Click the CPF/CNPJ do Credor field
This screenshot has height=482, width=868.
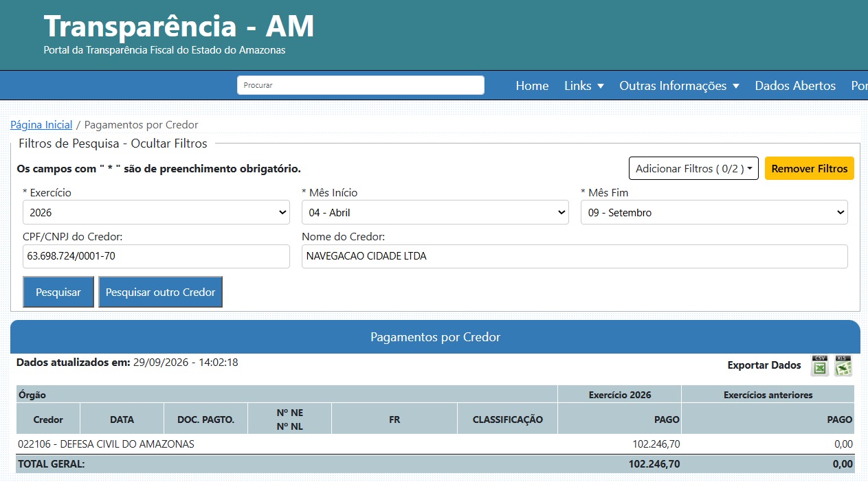[156, 256]
